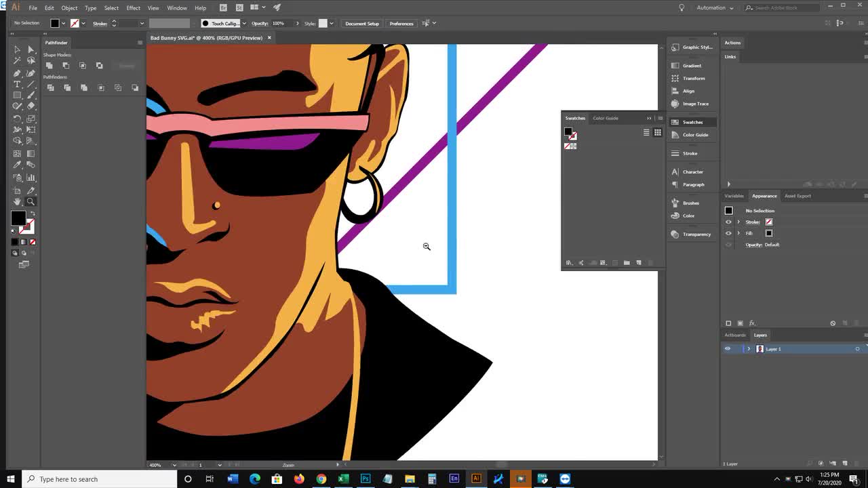The width and height of the screenshot is (868, 488).
Task: Open the Window menu
Action: (177, 7)
